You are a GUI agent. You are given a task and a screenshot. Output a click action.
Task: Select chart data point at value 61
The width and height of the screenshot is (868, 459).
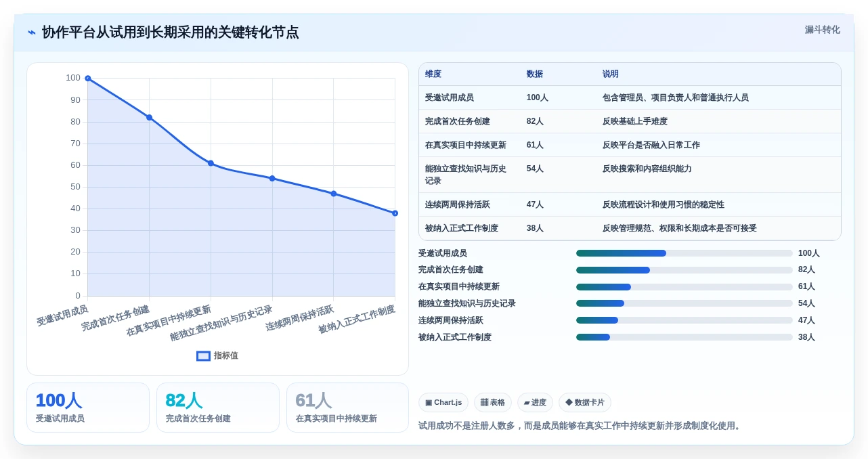(211, 163)
